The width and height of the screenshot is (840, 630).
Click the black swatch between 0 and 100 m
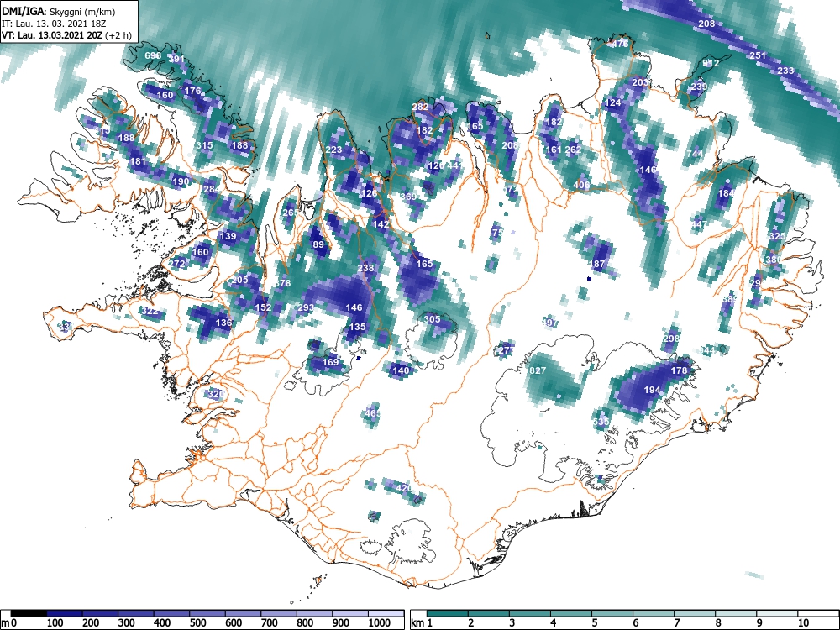pyautogui.click(x=29, y=613)
